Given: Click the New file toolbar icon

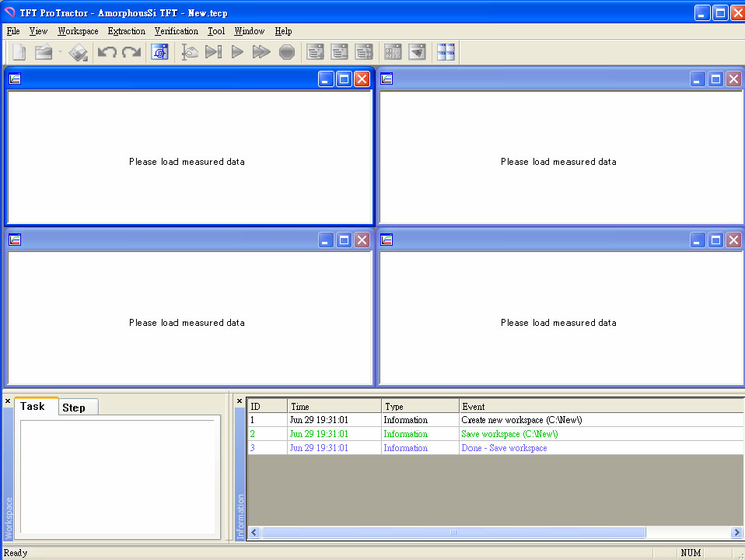Looking at the screenshot, I should (19, 52).
